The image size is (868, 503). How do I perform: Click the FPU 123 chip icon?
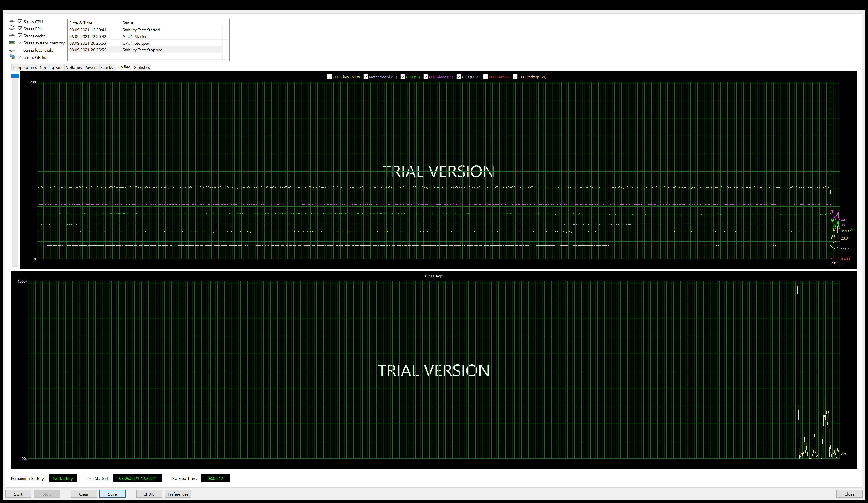[12, 28]
